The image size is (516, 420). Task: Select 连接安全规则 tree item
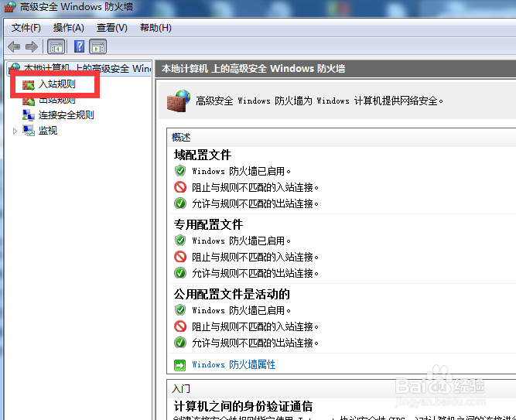[67, 115]
